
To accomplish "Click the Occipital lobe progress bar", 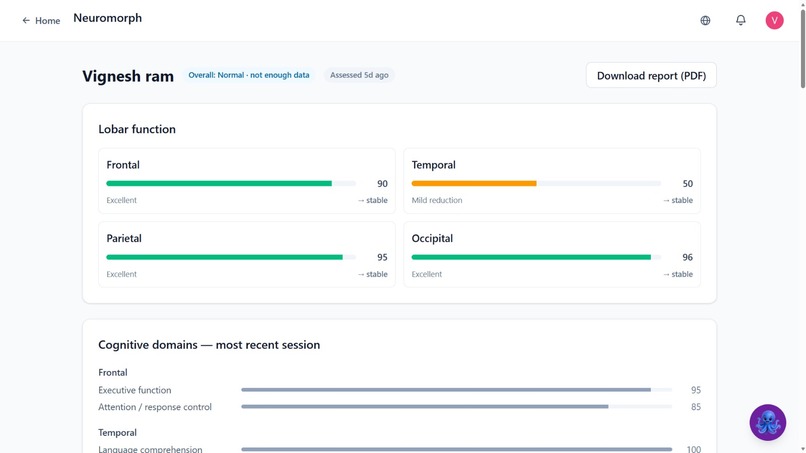I will (x=536, y=257).
